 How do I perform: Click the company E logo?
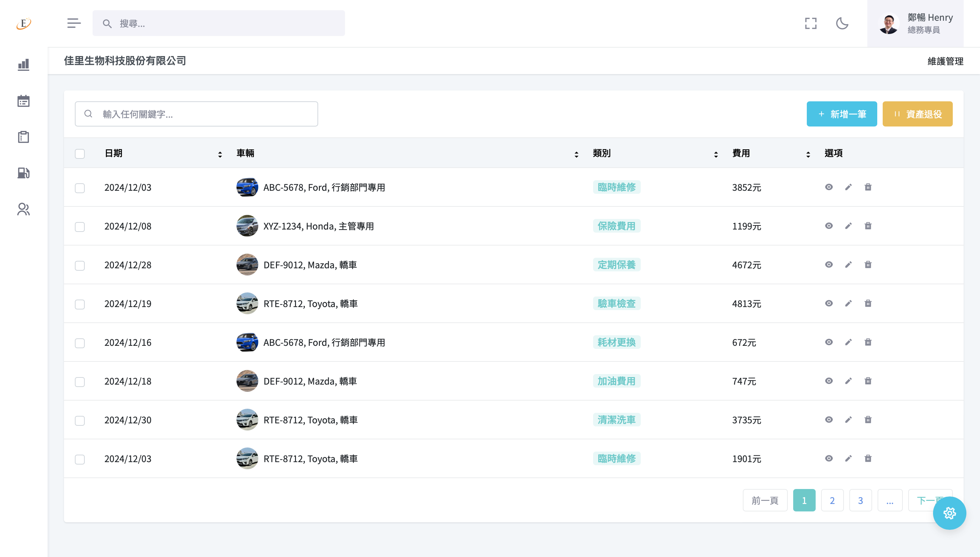pos(24,23)
